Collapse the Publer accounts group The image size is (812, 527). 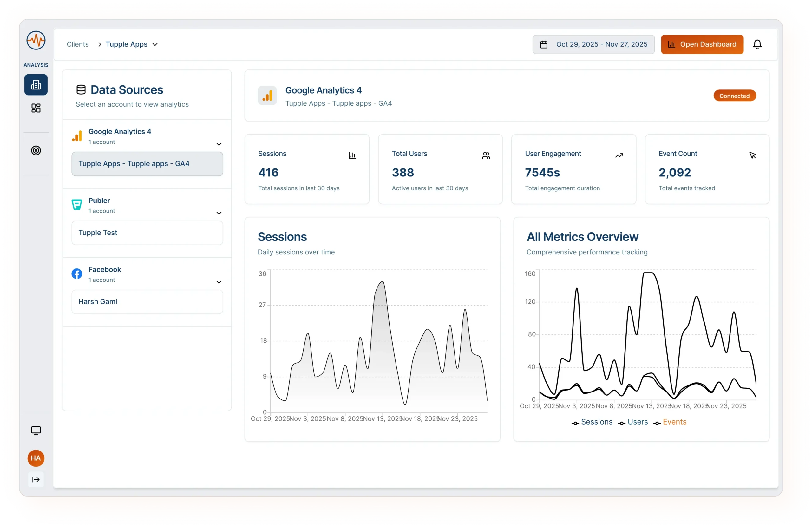[219, 213]
